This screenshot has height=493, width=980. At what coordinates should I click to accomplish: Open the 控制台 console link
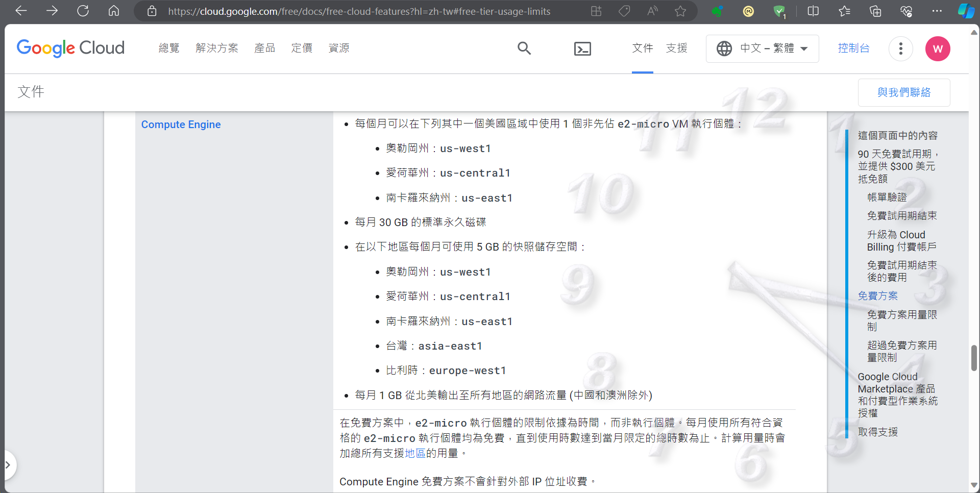pyautogui.click(x=853, y=48)
